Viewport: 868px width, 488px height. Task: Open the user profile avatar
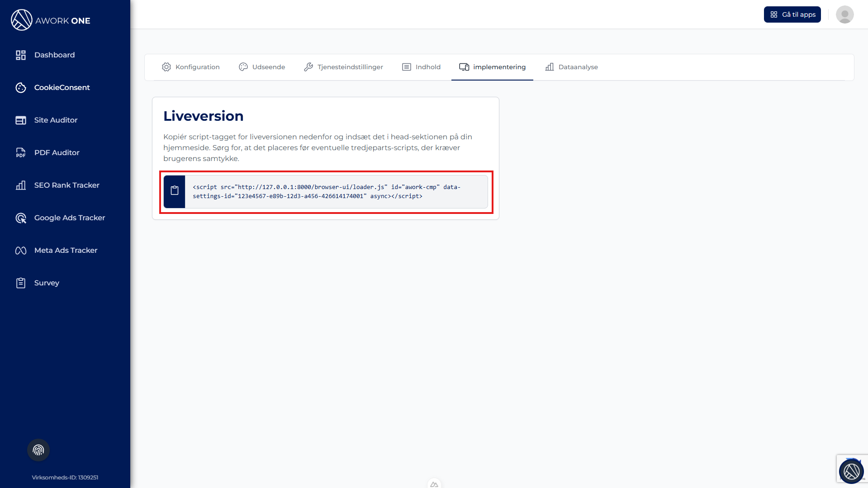pos(844,14)
